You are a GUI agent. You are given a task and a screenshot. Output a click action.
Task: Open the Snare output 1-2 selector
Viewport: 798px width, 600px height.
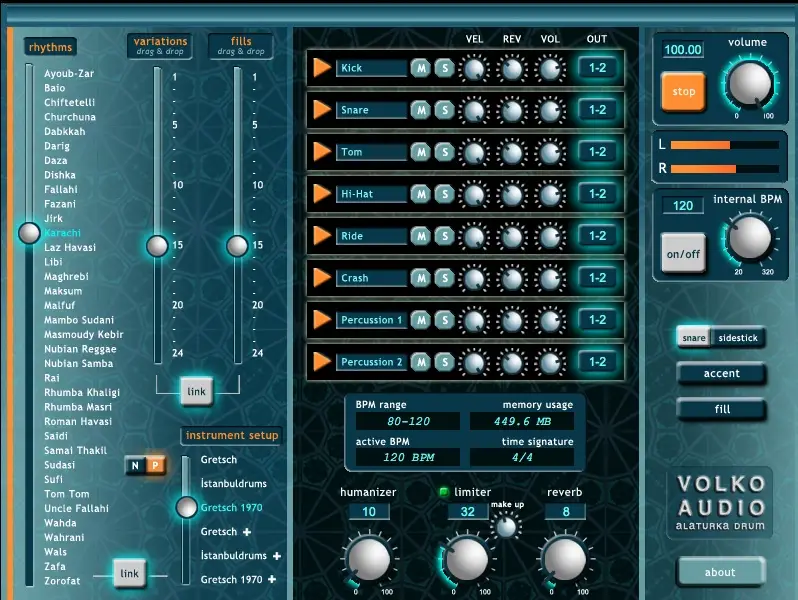597,110
